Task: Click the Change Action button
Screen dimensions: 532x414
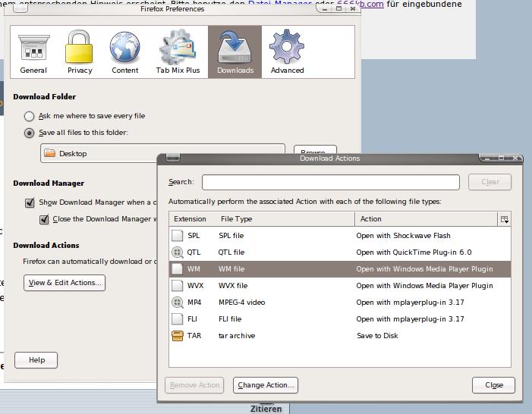Action: tap(266, 385)
